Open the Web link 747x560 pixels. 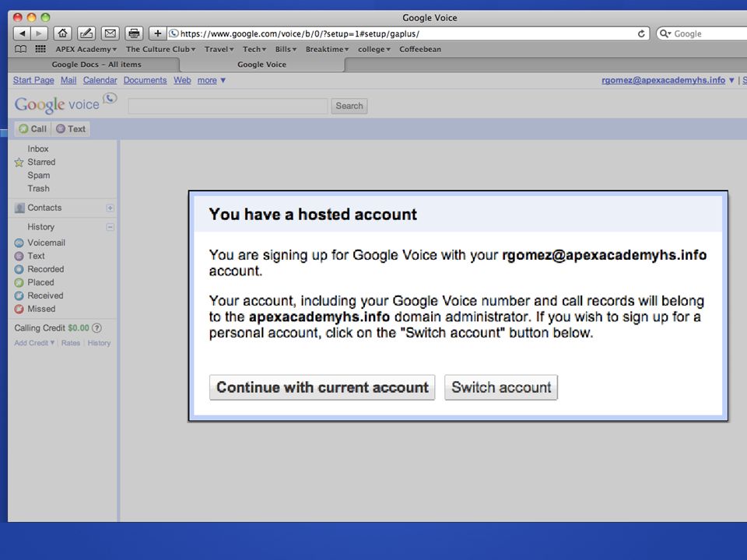(182, 80)
